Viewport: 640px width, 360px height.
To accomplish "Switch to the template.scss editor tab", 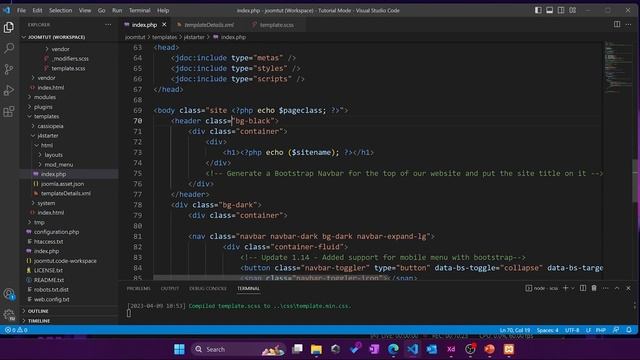I will (x=276, y=24).
